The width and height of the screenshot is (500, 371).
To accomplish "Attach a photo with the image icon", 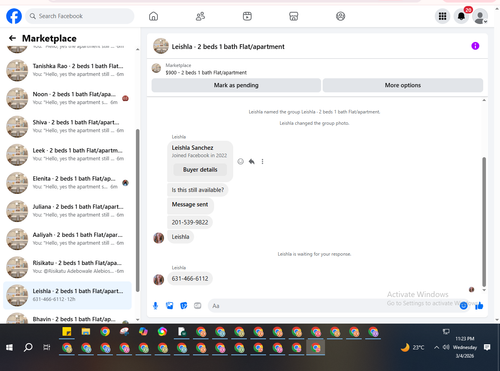I will [169, 306].
